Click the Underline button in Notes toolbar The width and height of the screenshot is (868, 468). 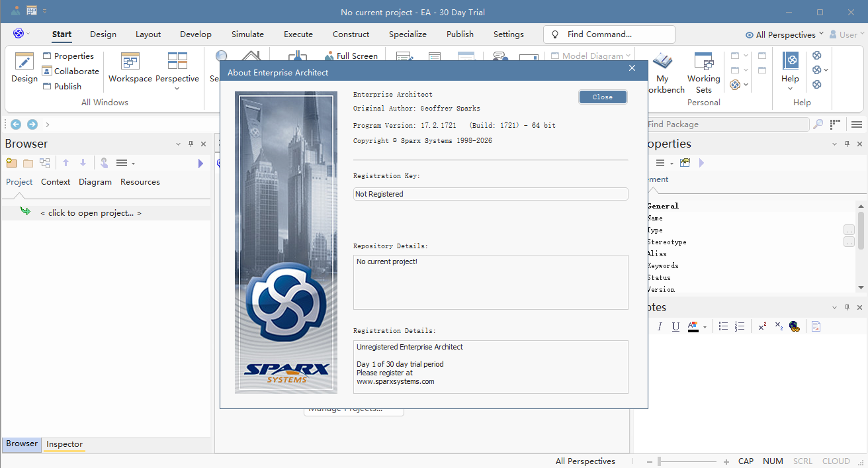(675, 326)
